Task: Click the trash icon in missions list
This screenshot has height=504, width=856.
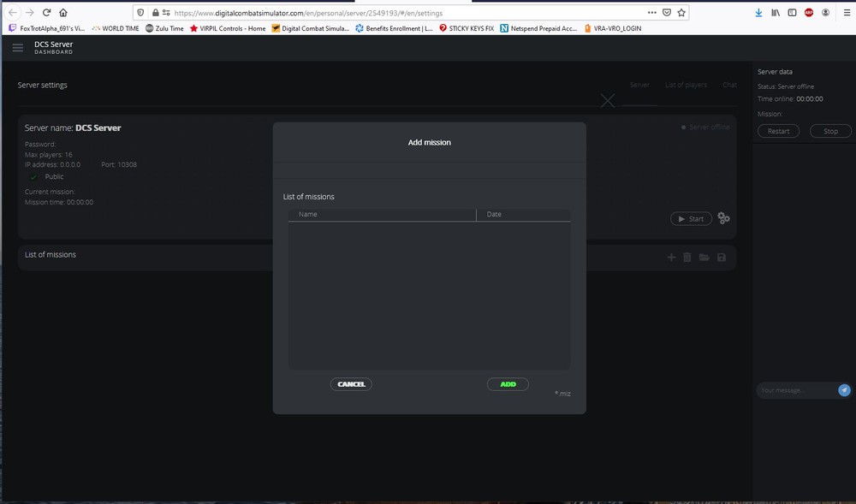Action: tap(687, 258)
